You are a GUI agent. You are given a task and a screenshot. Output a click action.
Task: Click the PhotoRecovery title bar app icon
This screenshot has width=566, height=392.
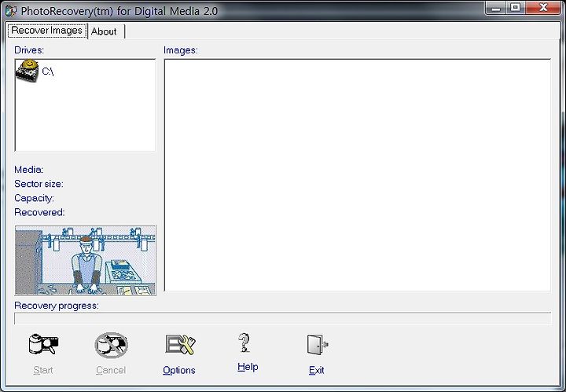point(11,10)
